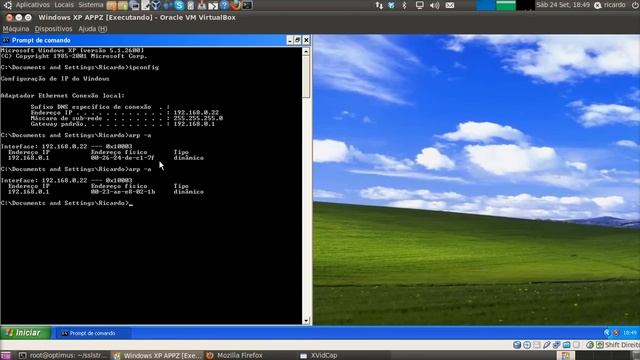Viewport: 640px width, 360px height.
Task: Launch VirtualBox from the panel cube icon
Action: pos(156,5)
